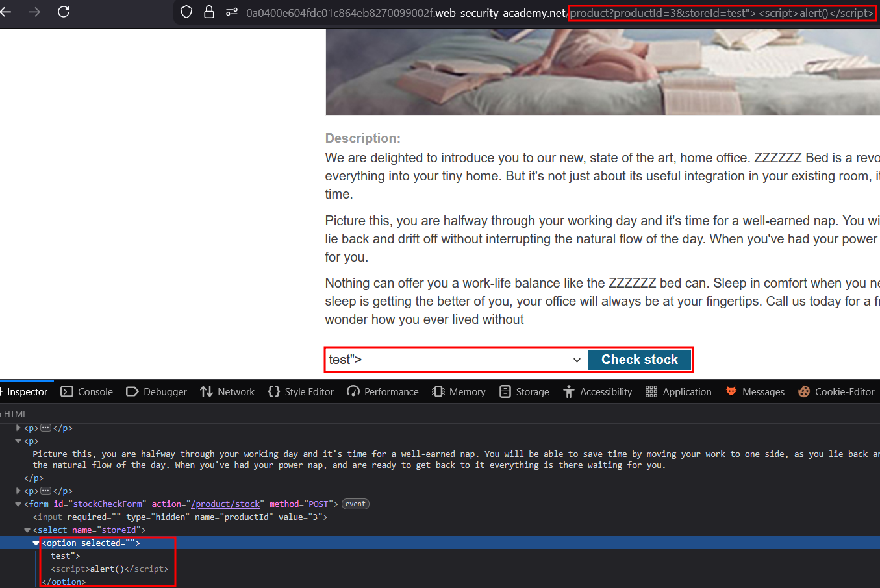Collapse the option selected node

click(x=36, y=543)
